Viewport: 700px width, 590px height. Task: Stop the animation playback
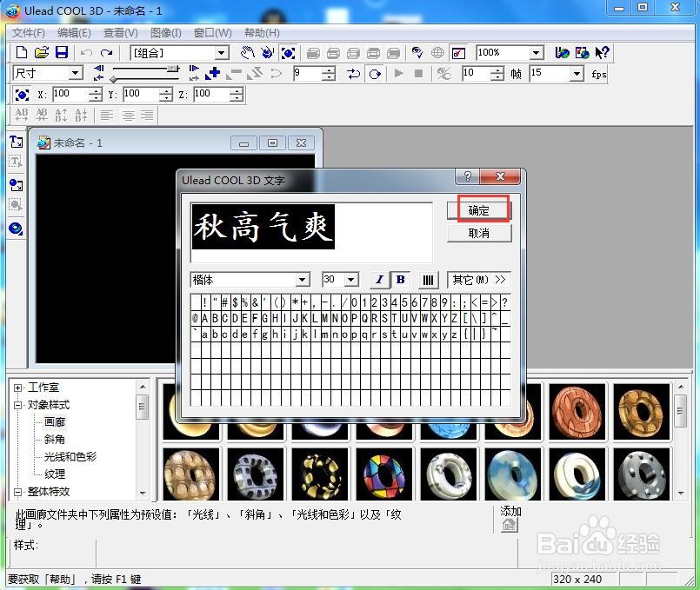coord(418,73)
